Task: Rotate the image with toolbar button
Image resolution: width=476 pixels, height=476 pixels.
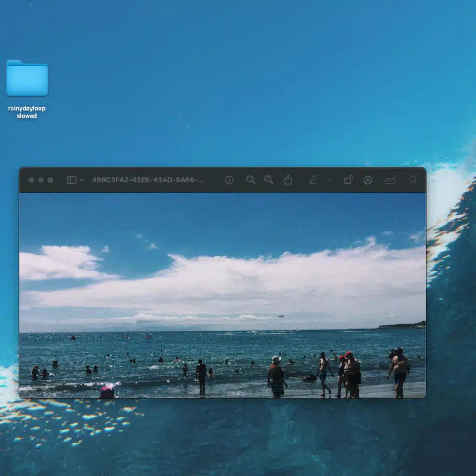Action: coord(348,180)
